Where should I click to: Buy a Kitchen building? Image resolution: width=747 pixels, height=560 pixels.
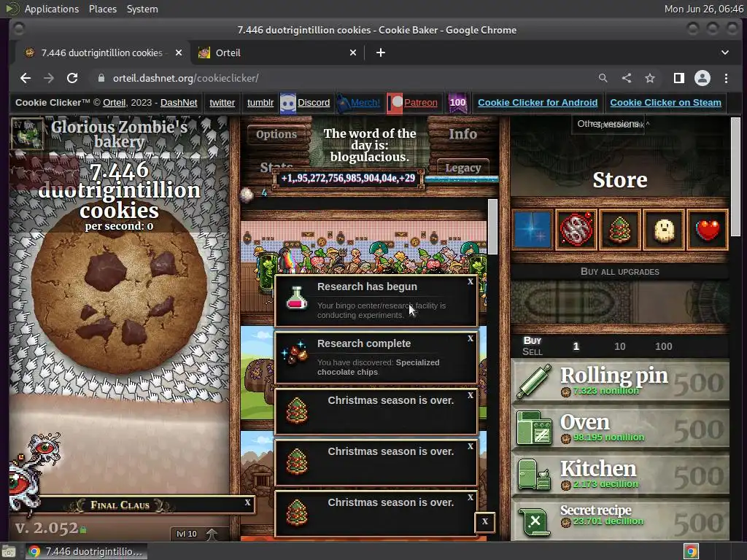pyautogui.click(x=620, y=475)
